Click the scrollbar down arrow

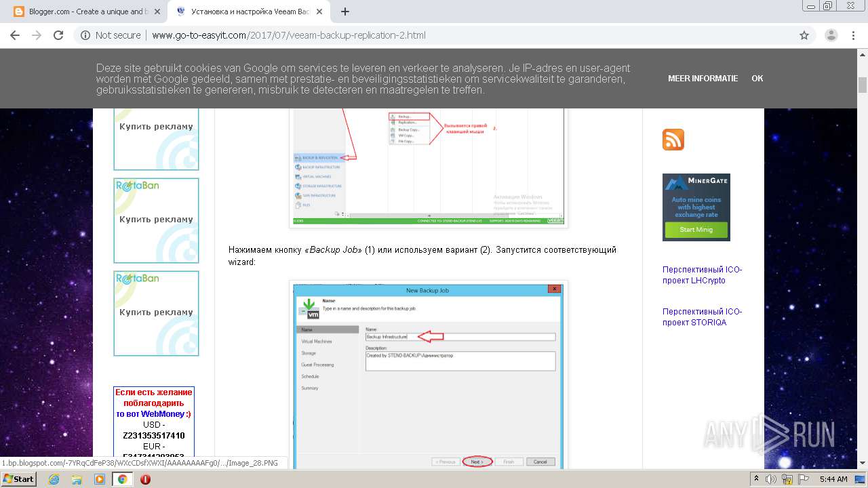pyautogui.click(x=863, y=463)
